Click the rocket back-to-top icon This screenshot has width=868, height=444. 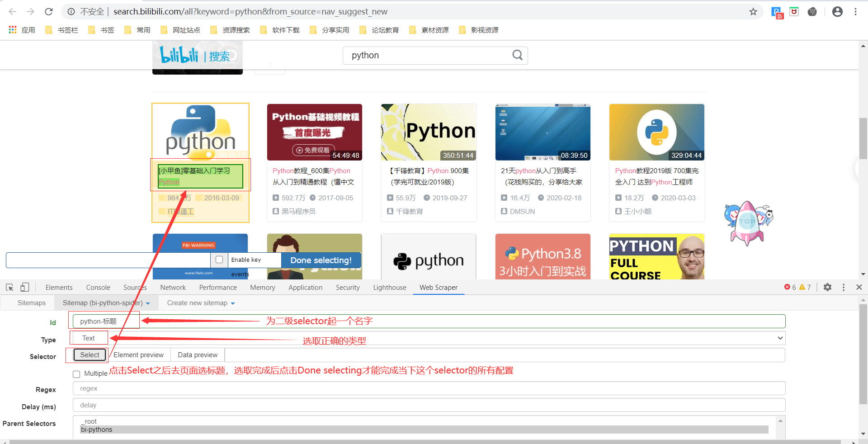(748, 224)
